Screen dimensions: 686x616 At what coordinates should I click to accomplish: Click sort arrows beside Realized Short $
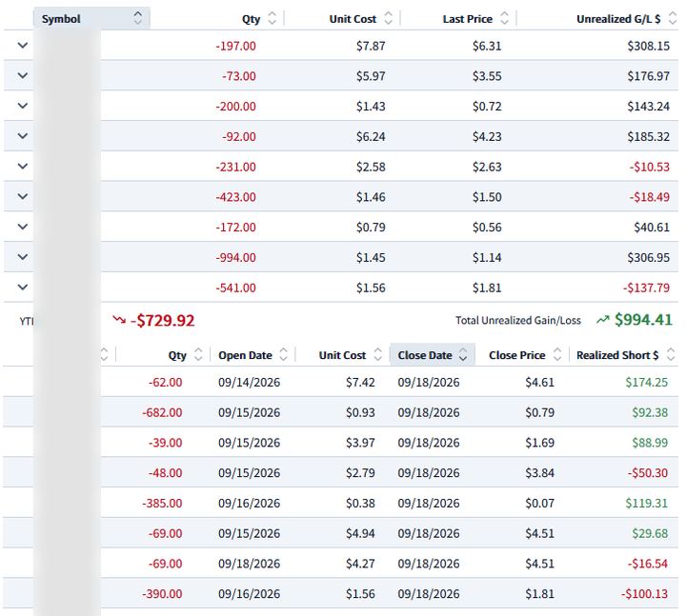click(x=671, y=354)
